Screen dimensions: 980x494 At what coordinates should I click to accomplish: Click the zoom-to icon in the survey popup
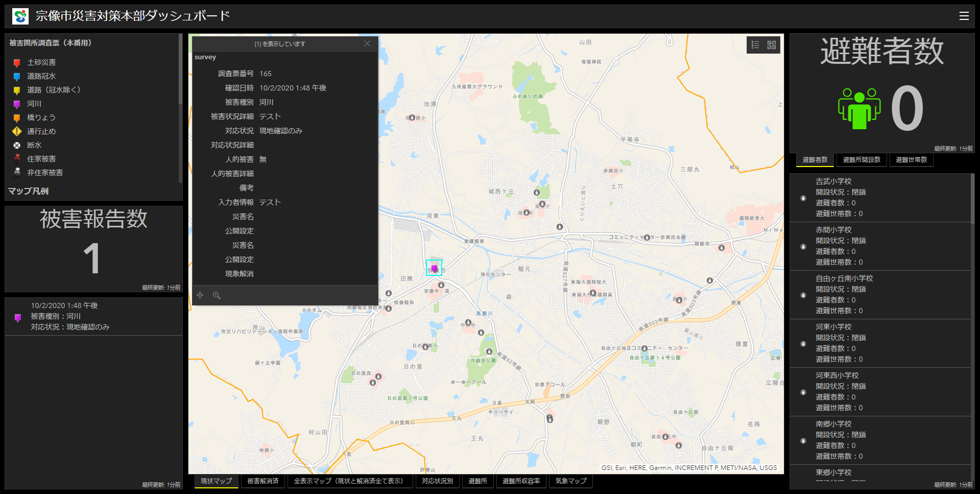coord(217,295)
